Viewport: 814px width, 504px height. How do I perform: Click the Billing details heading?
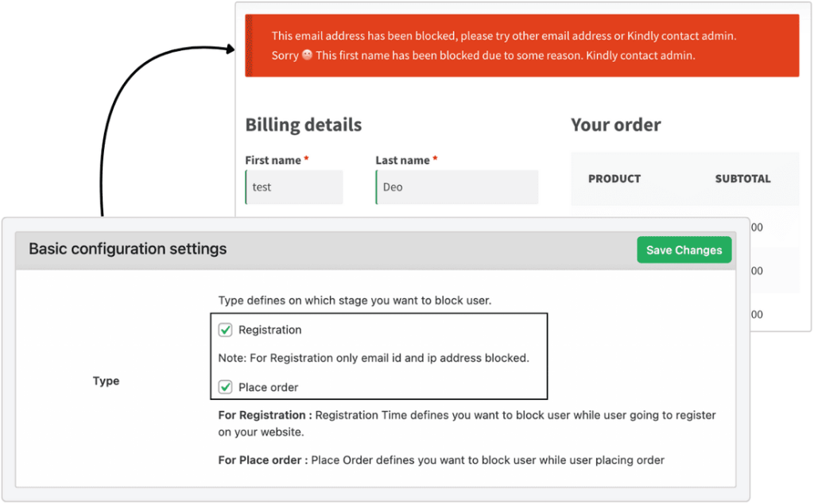click(x=303, y=125)
